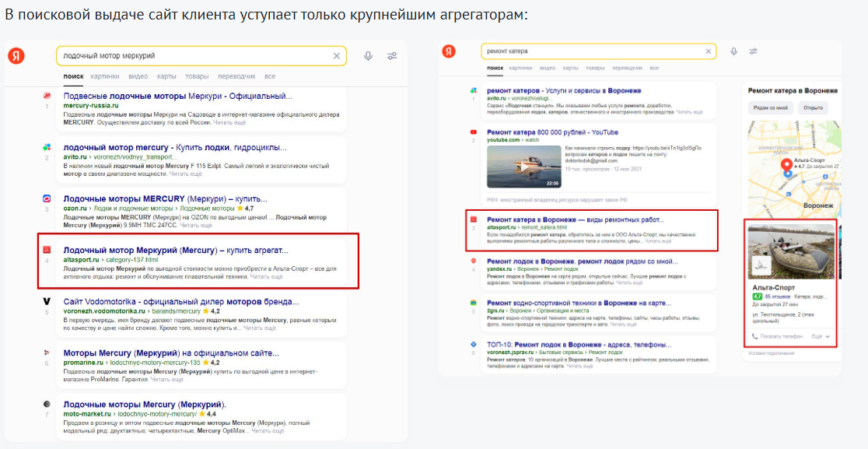Viewport: 868px width, 449px height.
Task: Click moto-market favicon in the last result
Action: pyautogui.click(x=47, y=404)
